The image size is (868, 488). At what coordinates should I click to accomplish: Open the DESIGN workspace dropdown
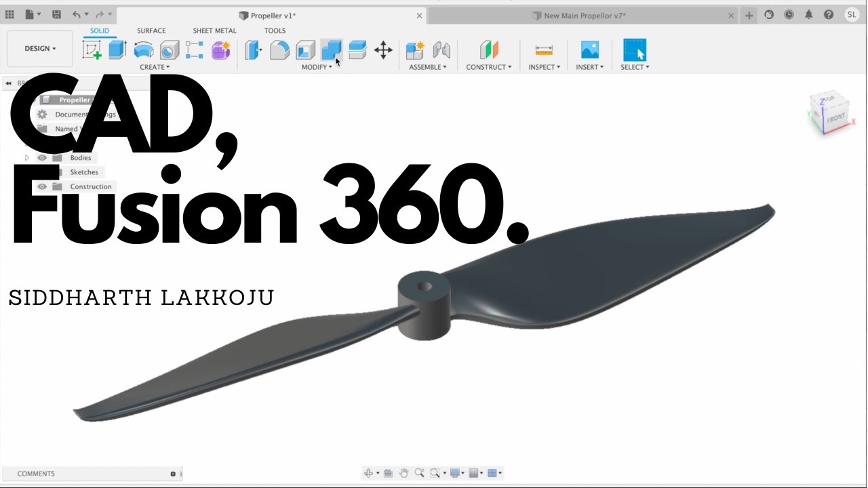pyautogui.click(x=40, y=49)
